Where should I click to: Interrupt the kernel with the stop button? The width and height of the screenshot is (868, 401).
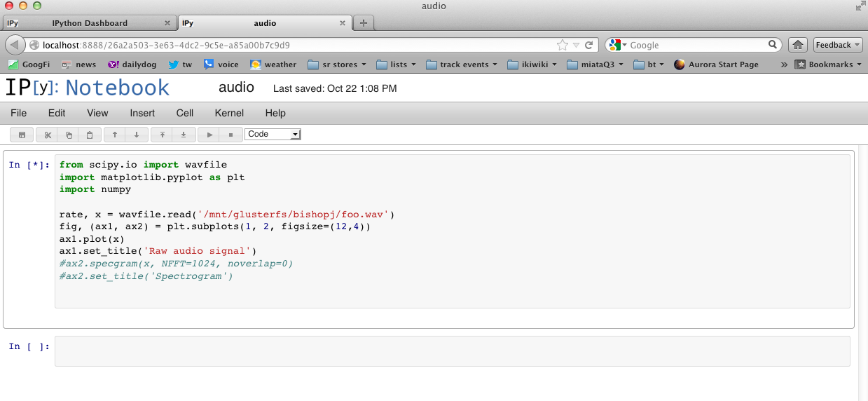pyautogui.click(x=230, y=135)
